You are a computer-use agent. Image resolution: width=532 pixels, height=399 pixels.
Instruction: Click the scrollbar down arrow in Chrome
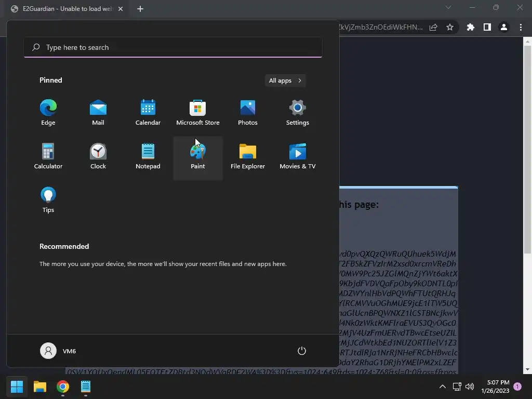pos(527,369)
